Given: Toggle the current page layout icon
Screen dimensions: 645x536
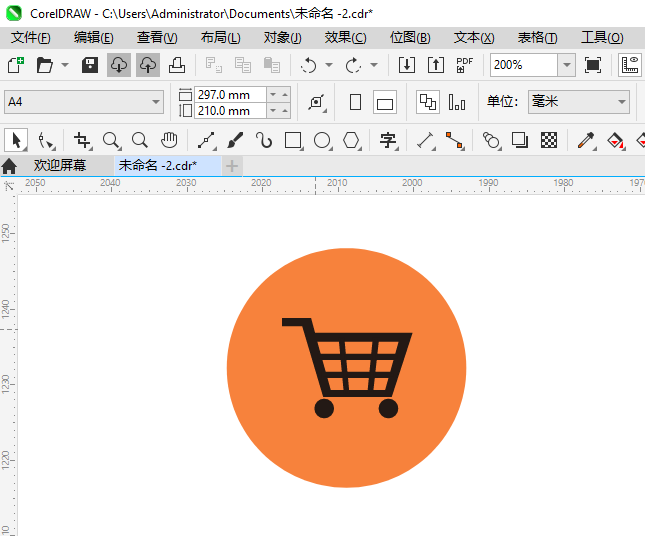Looking at the screenshot, I should [x=457, y=102].
